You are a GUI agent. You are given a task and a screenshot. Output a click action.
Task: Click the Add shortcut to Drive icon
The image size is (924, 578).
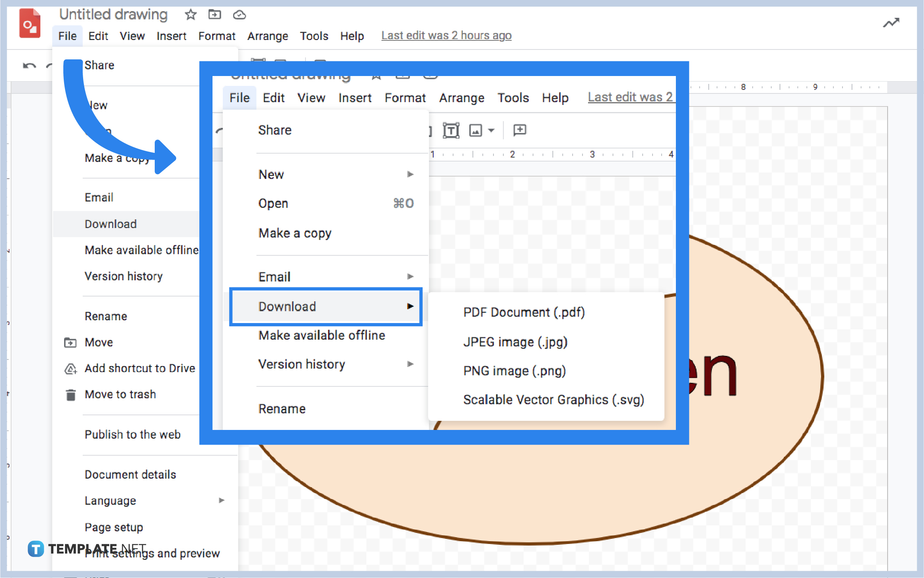point(71,368)
